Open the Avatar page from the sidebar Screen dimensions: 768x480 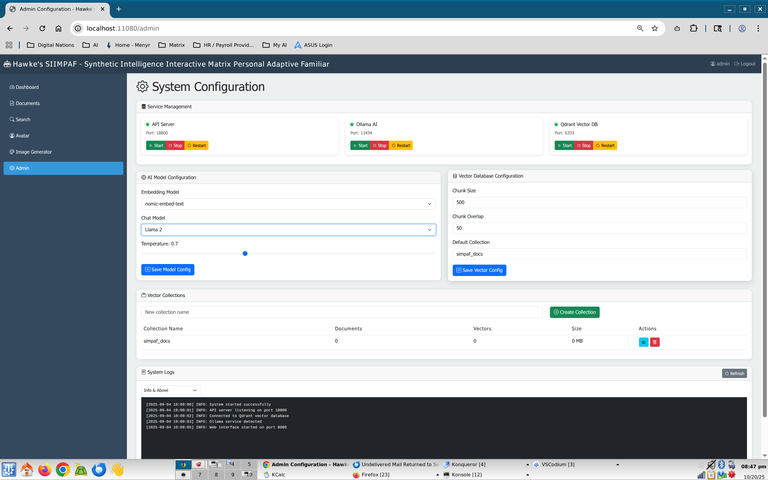22,135
